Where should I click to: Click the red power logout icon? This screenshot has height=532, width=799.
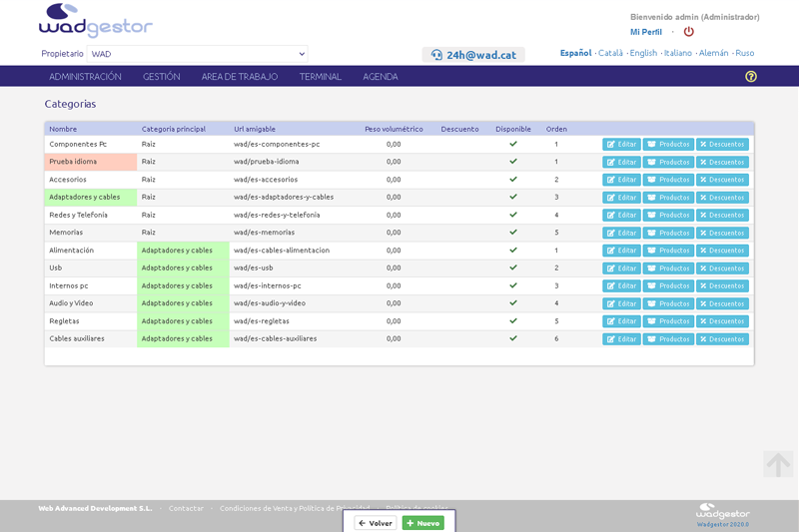point(688,32)
